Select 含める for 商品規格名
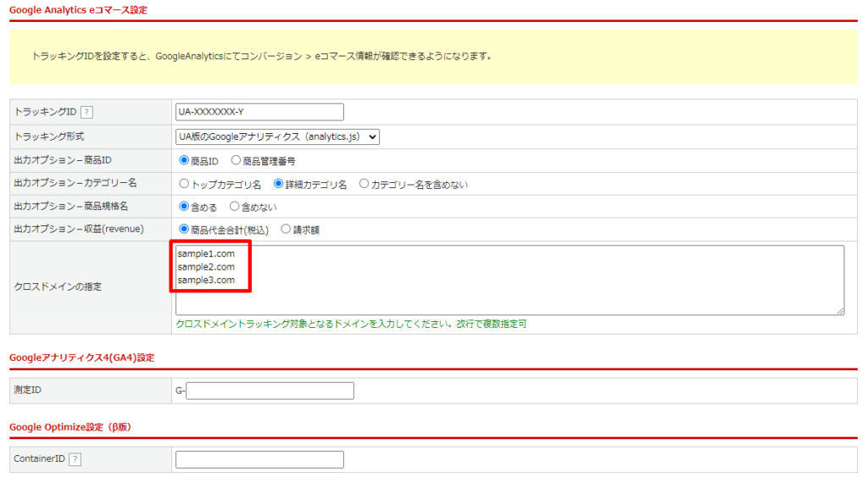The image size is (868, 483). (184, 207)
